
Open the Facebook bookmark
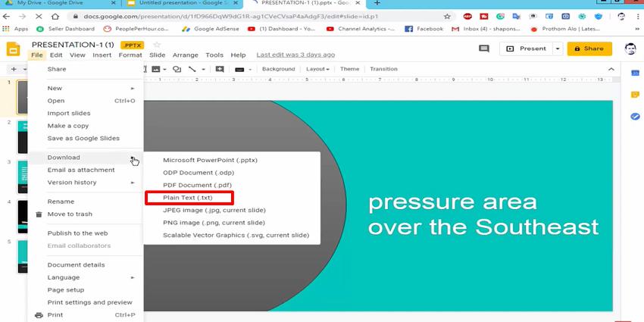pos(424,29)
